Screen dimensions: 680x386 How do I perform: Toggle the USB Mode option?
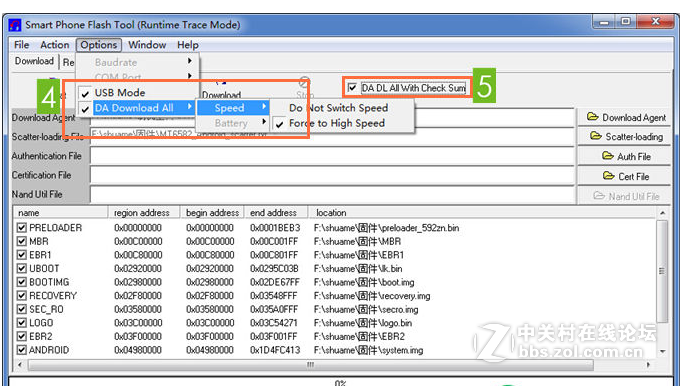[x=137, y=92]
